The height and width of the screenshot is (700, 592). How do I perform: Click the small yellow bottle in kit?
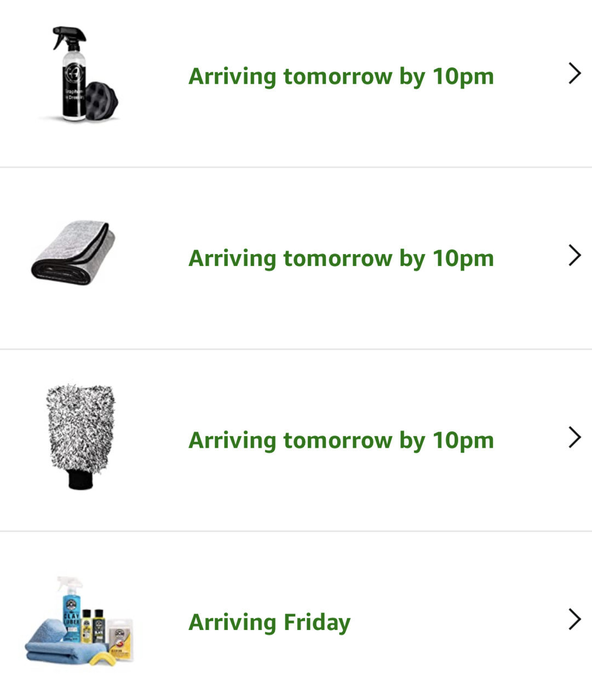click(87, 626)
